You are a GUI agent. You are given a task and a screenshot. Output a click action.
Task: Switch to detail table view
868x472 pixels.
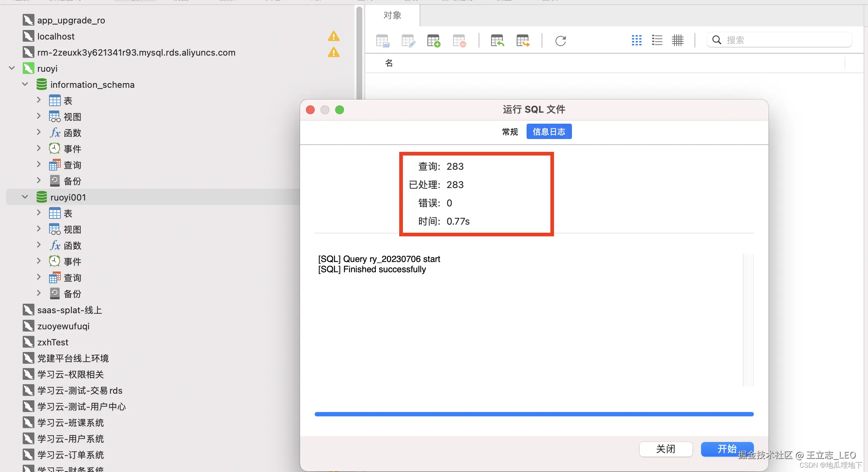[x=677, y=40]
